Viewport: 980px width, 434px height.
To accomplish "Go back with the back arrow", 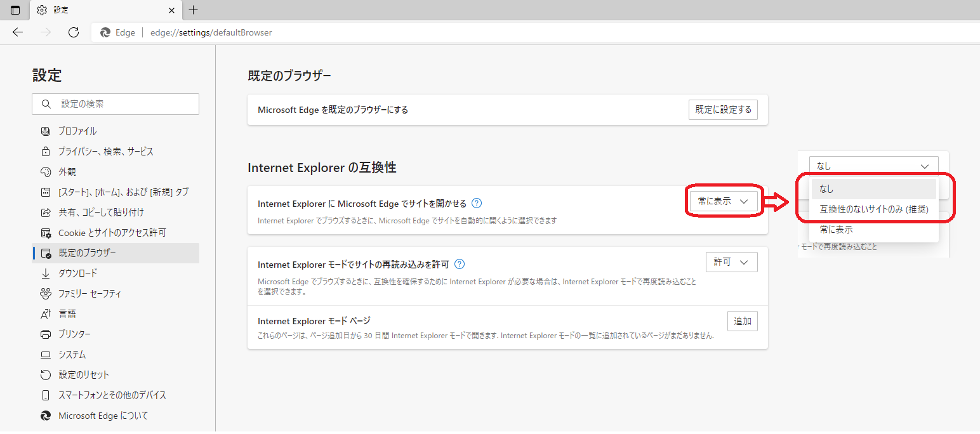I will coord(18,32).
